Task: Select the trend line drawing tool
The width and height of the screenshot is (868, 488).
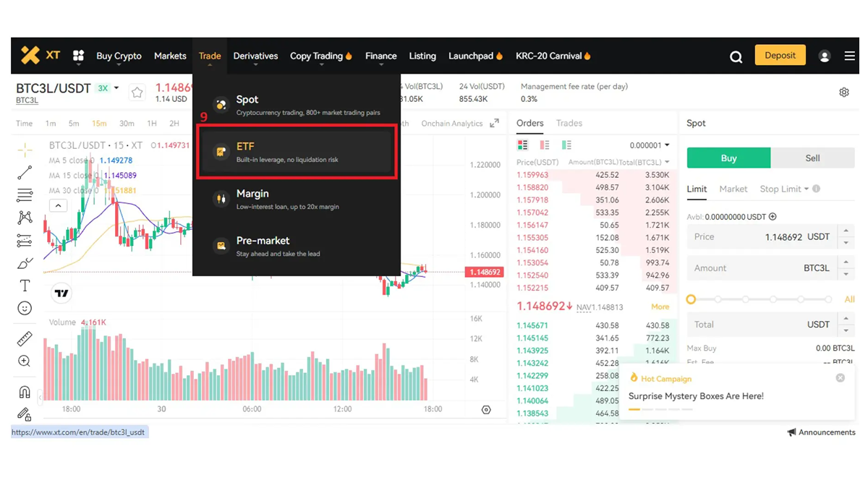Action: pos(25,173)
